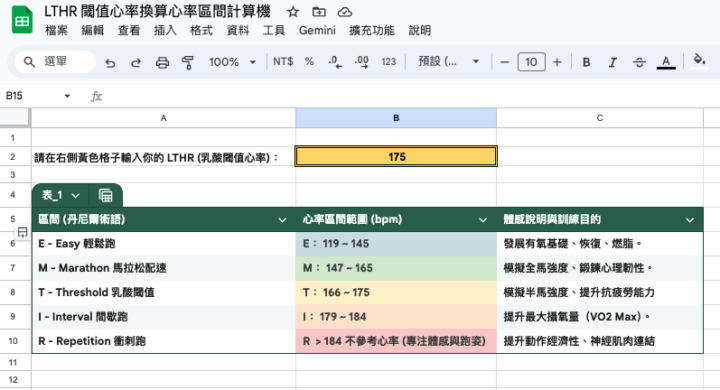
Task: Toggle bold formatting
Action: coord(586,62)
